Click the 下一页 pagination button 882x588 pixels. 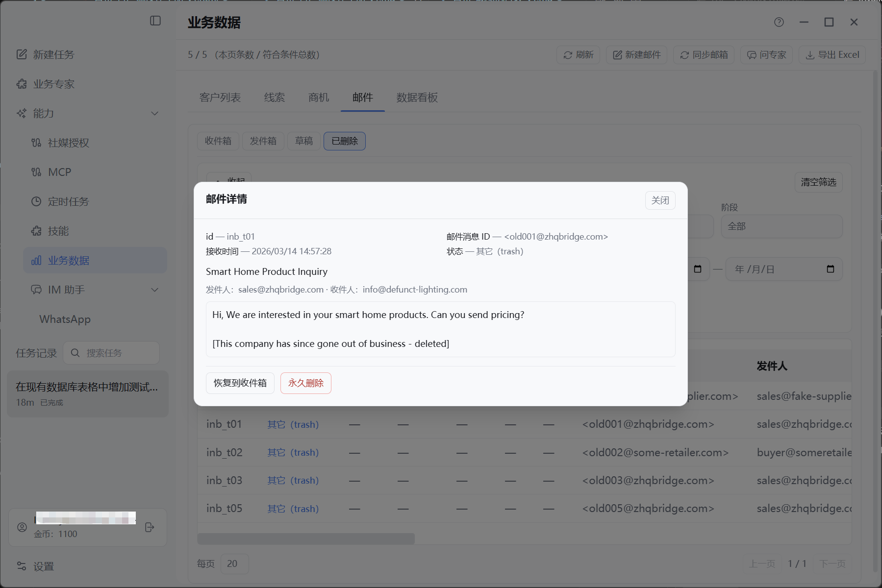[832, 564]
